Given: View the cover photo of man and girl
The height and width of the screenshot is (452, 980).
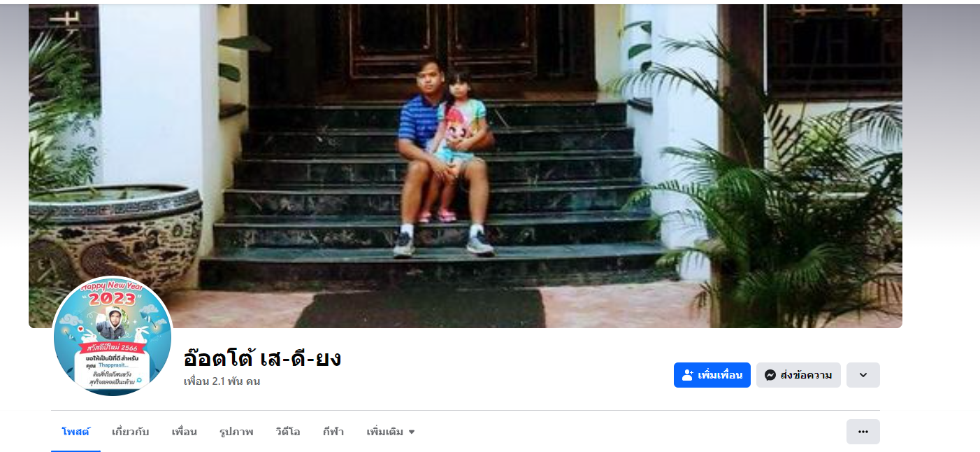Looking at the screenshot, I should tap(466, 166).
